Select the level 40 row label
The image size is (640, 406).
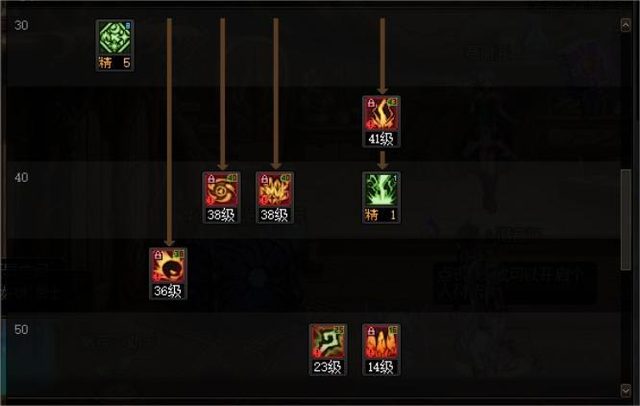click(21, 177)
